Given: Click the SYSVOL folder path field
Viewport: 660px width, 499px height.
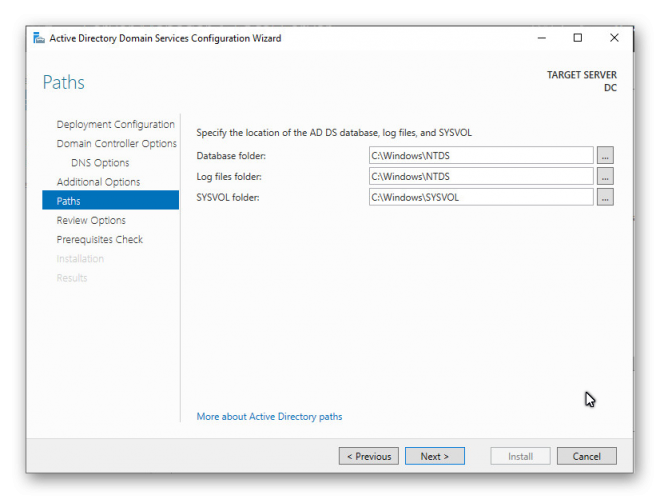Looking at the screenshot, I should [x=481, y=197].
